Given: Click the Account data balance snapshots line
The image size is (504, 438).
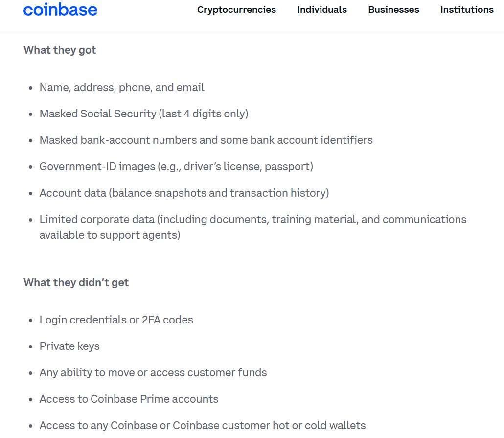Looking at the screenshot, I should pyautogui.click(x=184, y=193).
